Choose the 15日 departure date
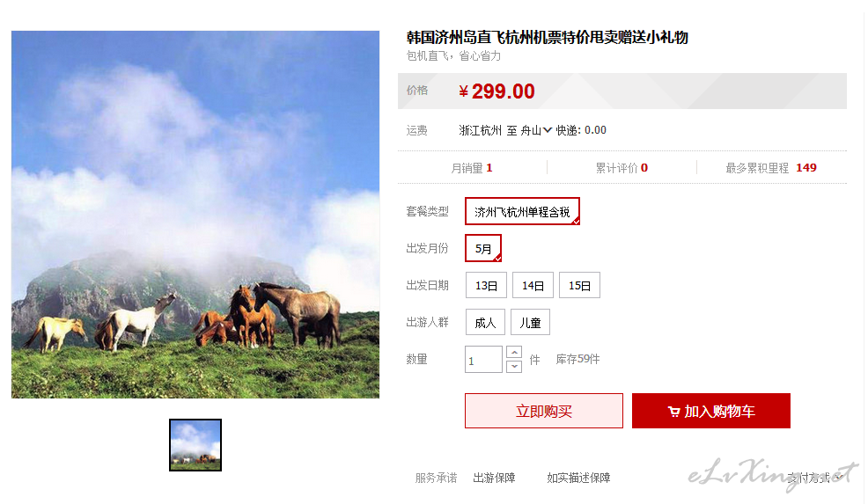868x504 pixels. click(579, 286)
